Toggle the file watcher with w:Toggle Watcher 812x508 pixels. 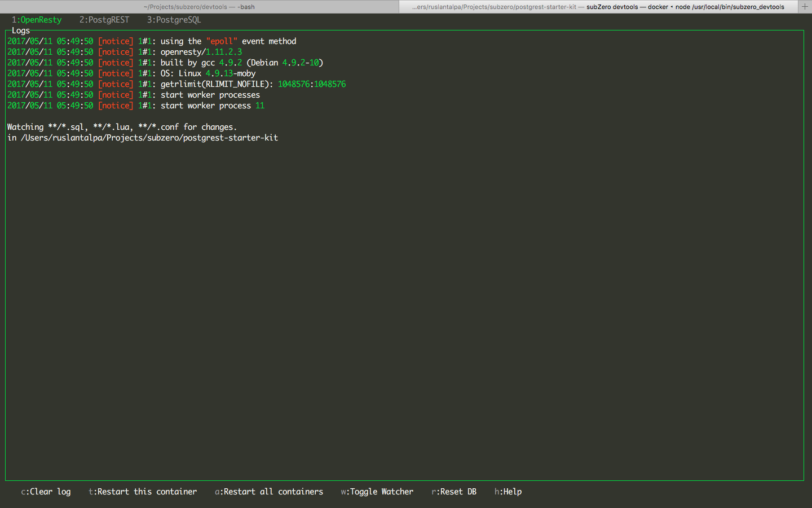click(x=377, y=492)
